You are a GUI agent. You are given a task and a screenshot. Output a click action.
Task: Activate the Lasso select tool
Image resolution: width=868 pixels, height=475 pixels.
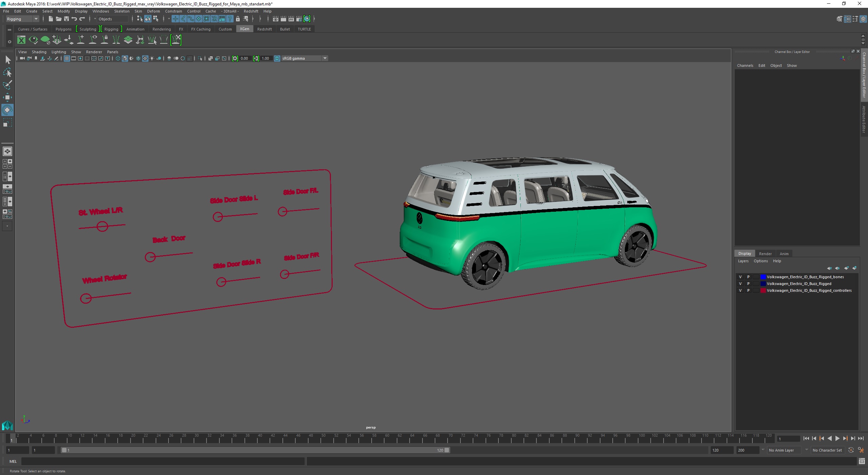[7, 73]
